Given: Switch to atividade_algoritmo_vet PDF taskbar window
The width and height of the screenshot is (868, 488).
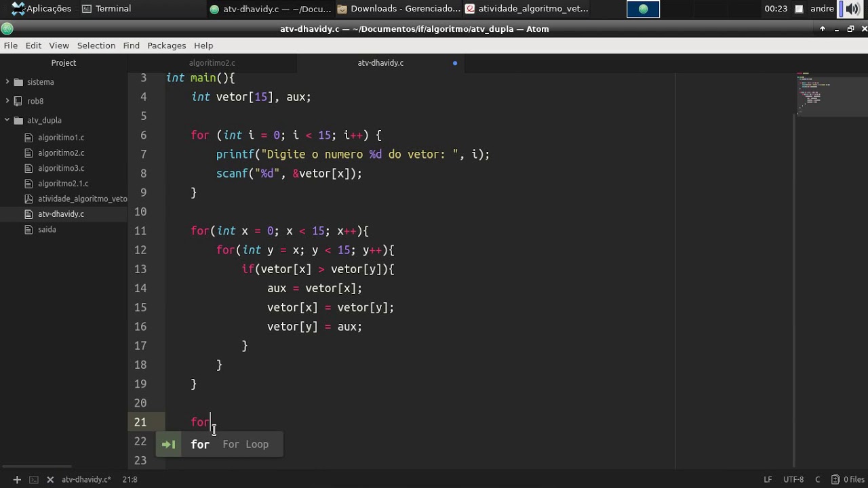Looking at the screenshot, I should click(x=527, y=9).
